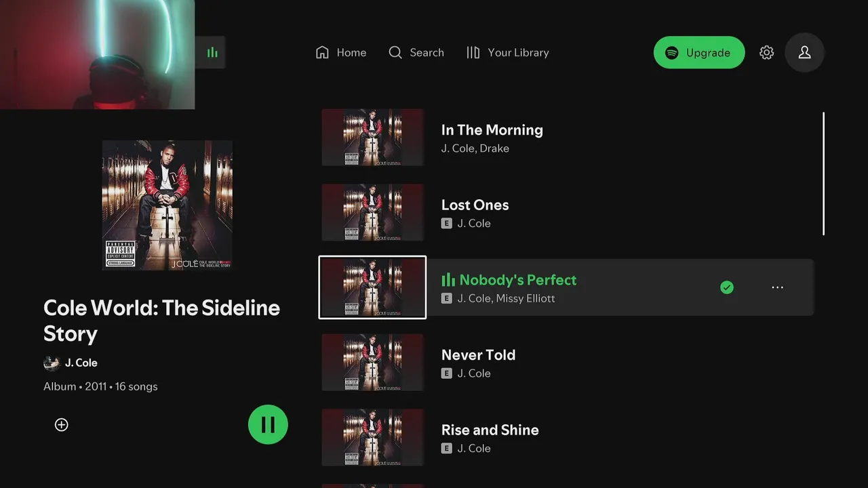Select the Your Library tab
This screenshot has height=488, width=868.
click(x=507, y=52)
